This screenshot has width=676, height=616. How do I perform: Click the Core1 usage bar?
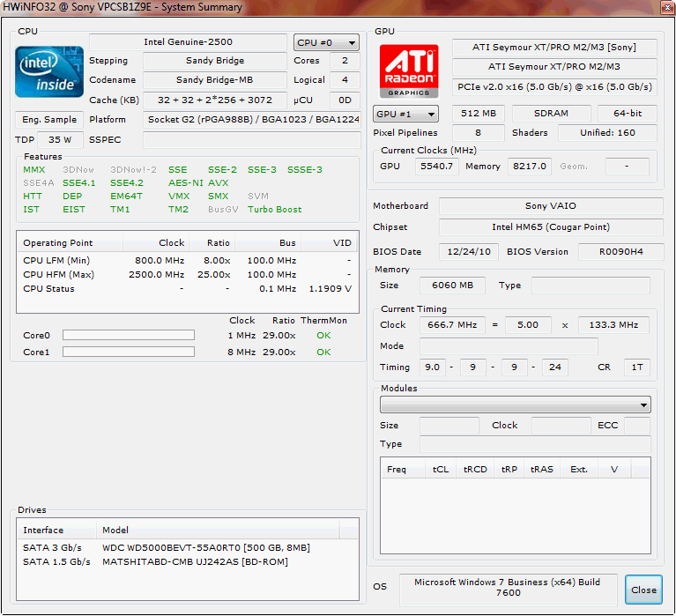(129, 352)
